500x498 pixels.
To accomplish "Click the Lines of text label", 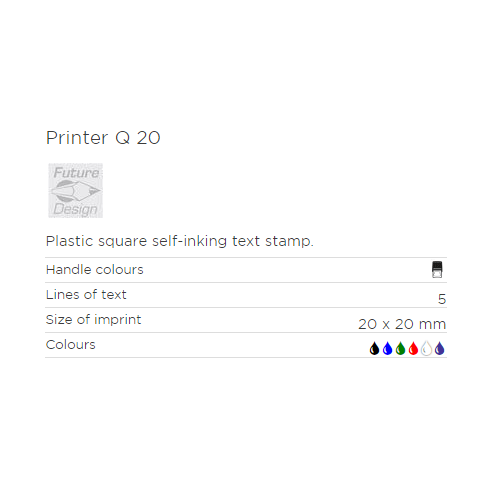I will (x=86, y=294).
